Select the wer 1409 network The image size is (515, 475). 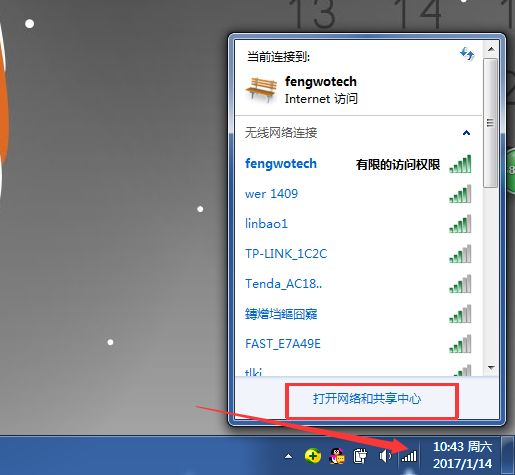[x=358, y=194]
